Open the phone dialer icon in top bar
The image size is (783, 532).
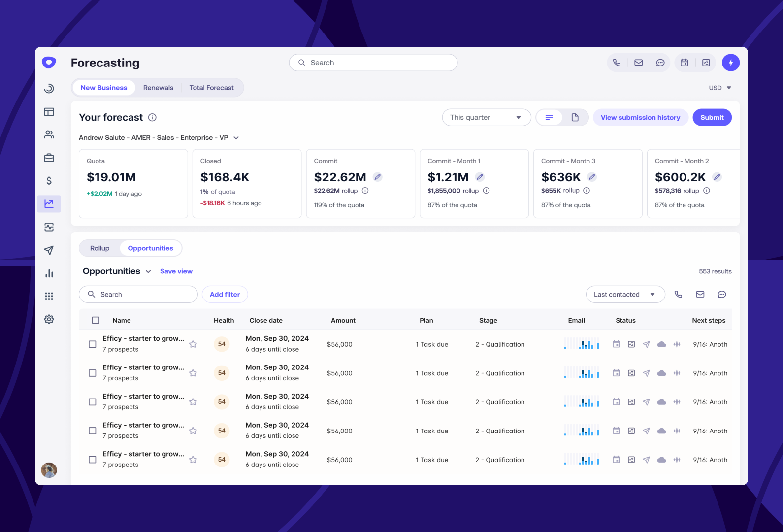point(617,63)
